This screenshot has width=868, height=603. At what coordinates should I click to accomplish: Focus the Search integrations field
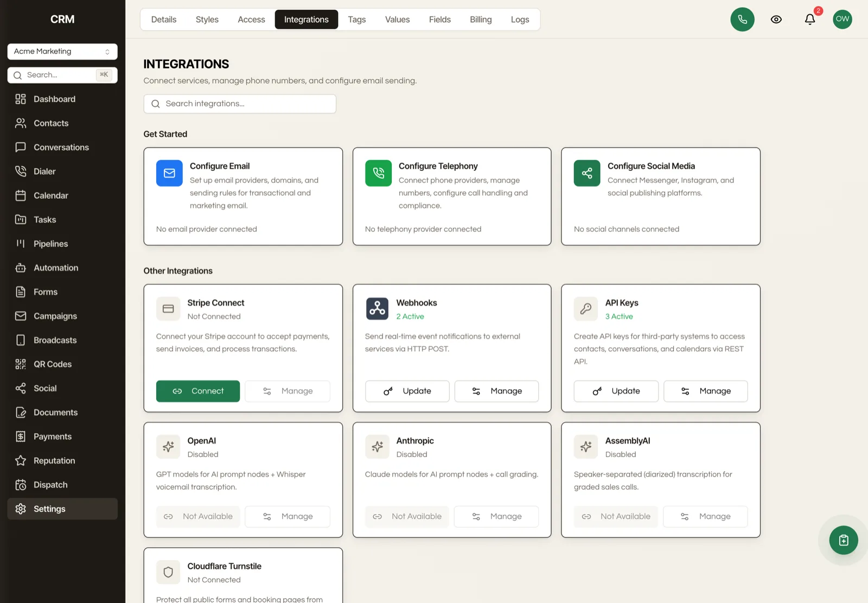tap(240, 104)
